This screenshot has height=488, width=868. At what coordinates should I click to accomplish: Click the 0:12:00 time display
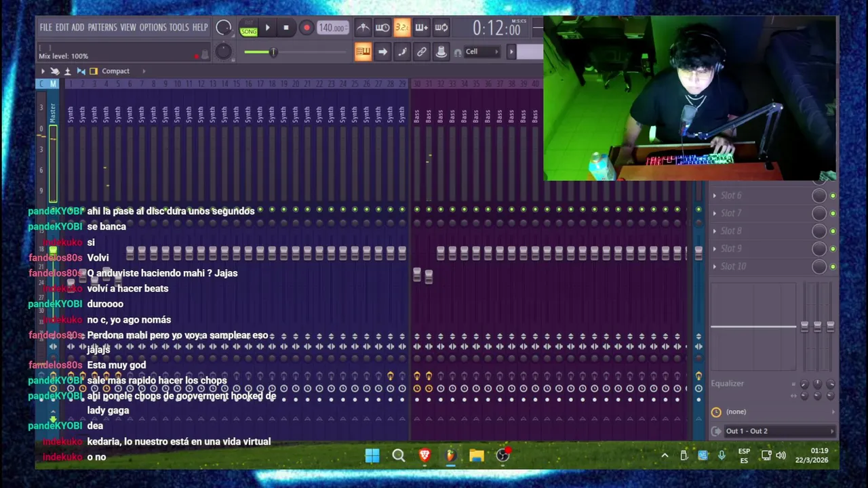496,28
